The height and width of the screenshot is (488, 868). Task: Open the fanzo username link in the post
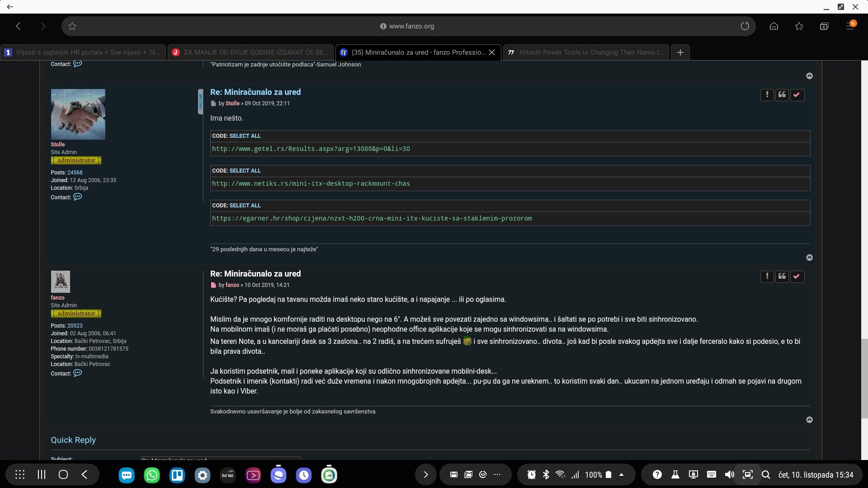(232, 285)
